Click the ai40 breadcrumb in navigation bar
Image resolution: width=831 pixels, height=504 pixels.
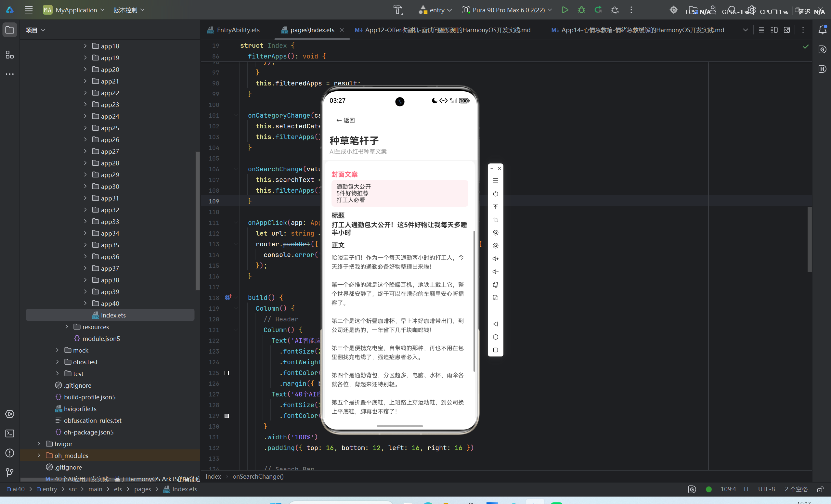point(16,489)
